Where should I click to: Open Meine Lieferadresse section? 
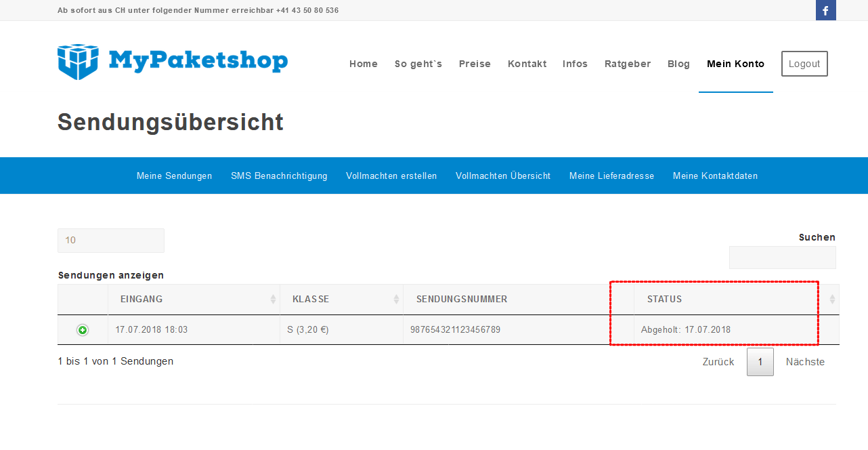[611, 176]
